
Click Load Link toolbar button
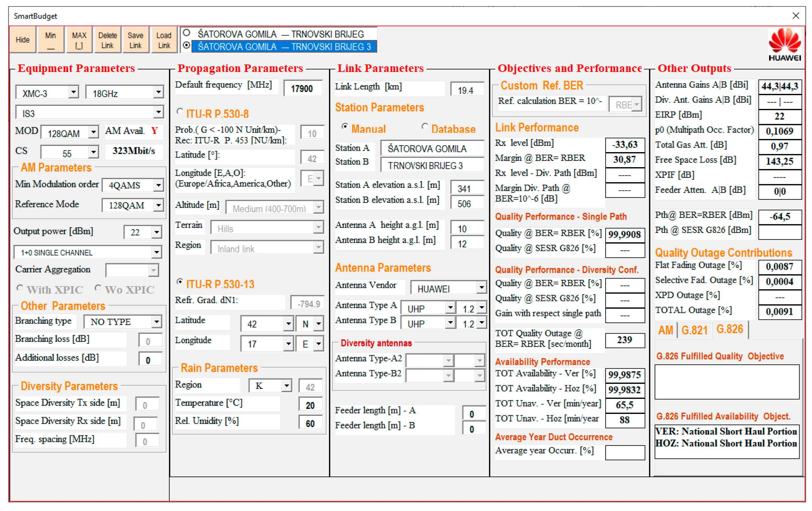click(164, 40)
